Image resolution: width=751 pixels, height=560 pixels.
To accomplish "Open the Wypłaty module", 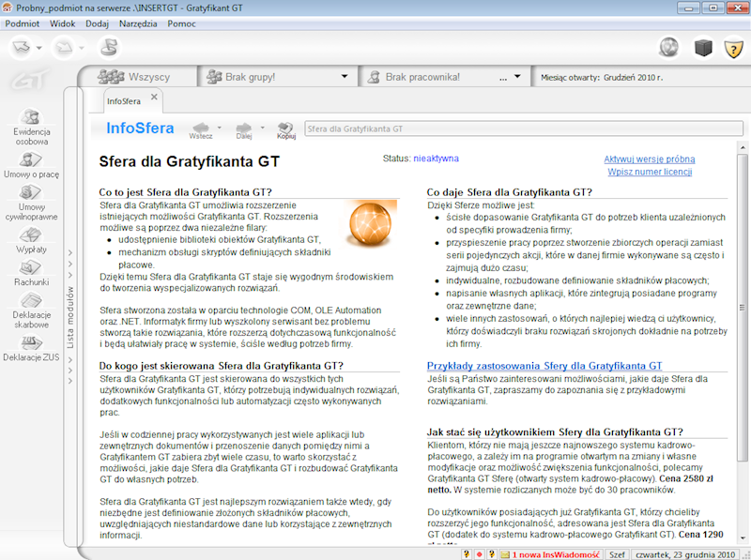I will pyautogui.click(x=31, y=242).
